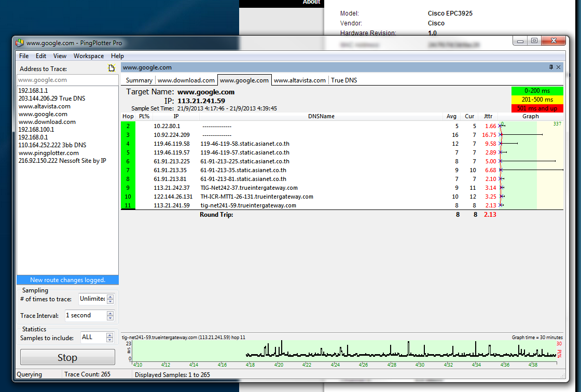This screenshot has height=392, width=581.
Task: Open the Workspace menu
Action: click(x=89, y=56)
